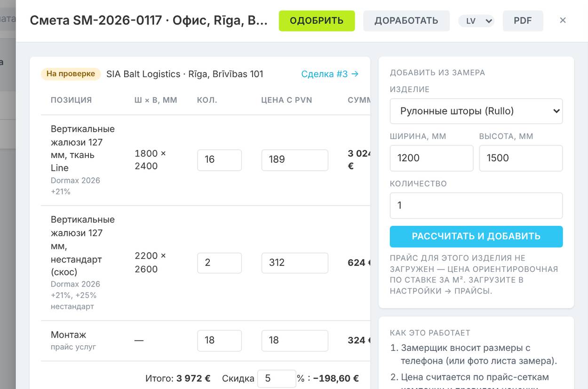Viewport: 588px width, 389px height.
Task: Export the estimate via PDF button
Action: 523,21
